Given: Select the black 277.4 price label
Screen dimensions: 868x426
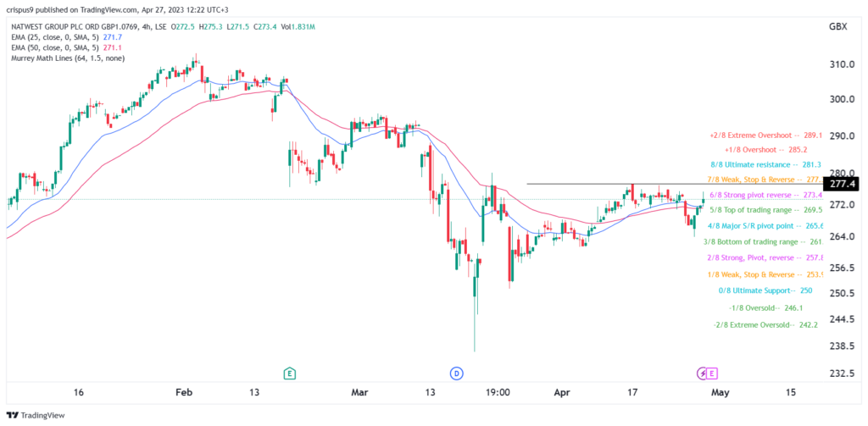Looking at the screenshot, I should coord(841,185).
